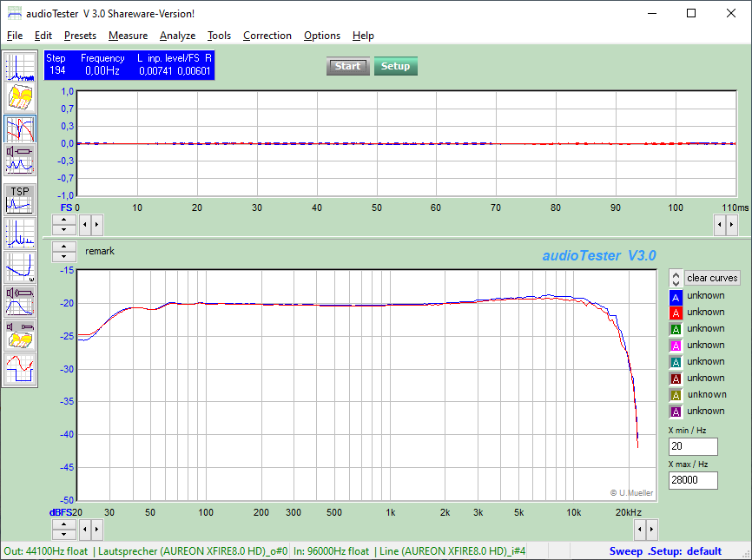Open the Correction menu
Viewport: 752px width, 560px height.
point(267,36)
